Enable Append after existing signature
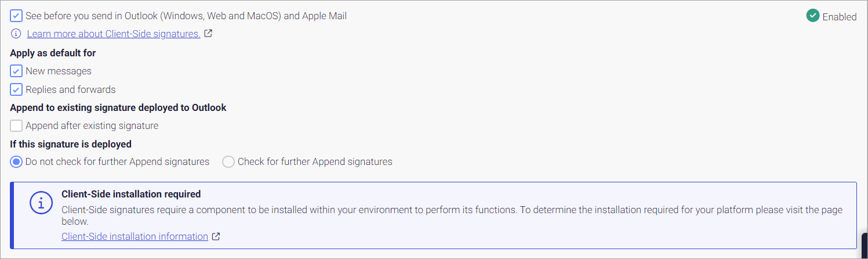Screen dimensions: 868x259 pyautogui.click(x=16, y=125)
